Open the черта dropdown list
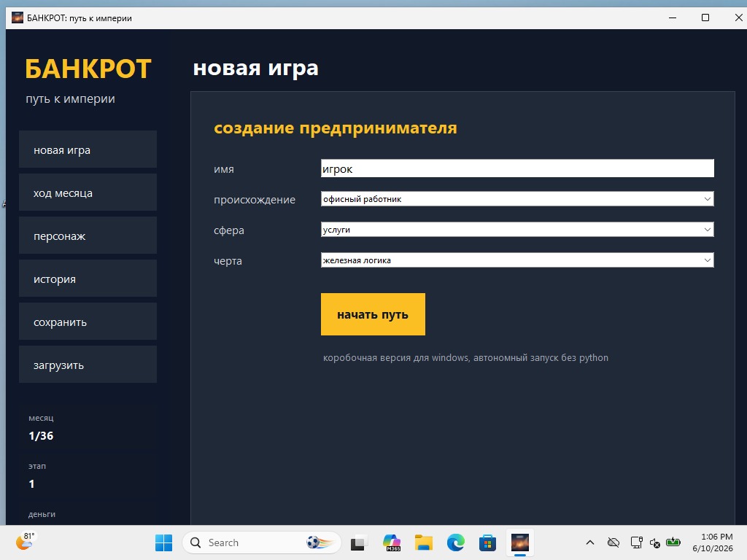Image resolution: width=747 pixels, height=560 pixels. coord(517,260)
